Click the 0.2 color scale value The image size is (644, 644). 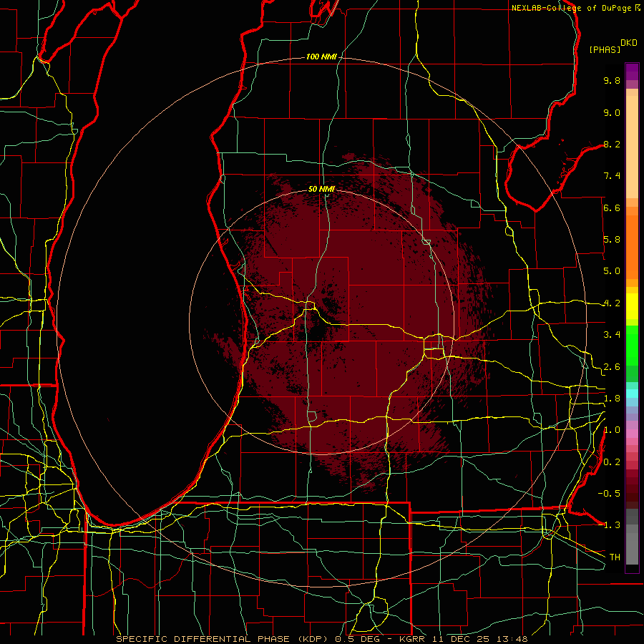click(x=612, y=462)
